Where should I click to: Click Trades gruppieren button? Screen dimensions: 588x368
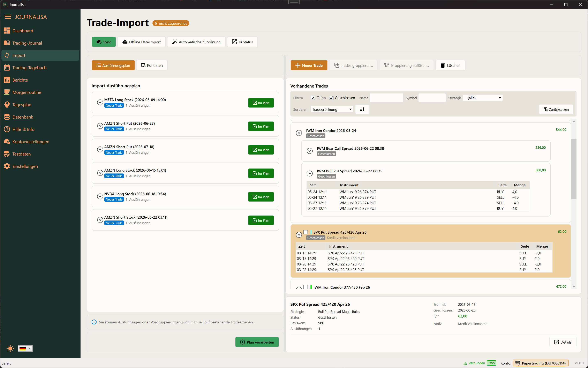(x=353, y=65)
